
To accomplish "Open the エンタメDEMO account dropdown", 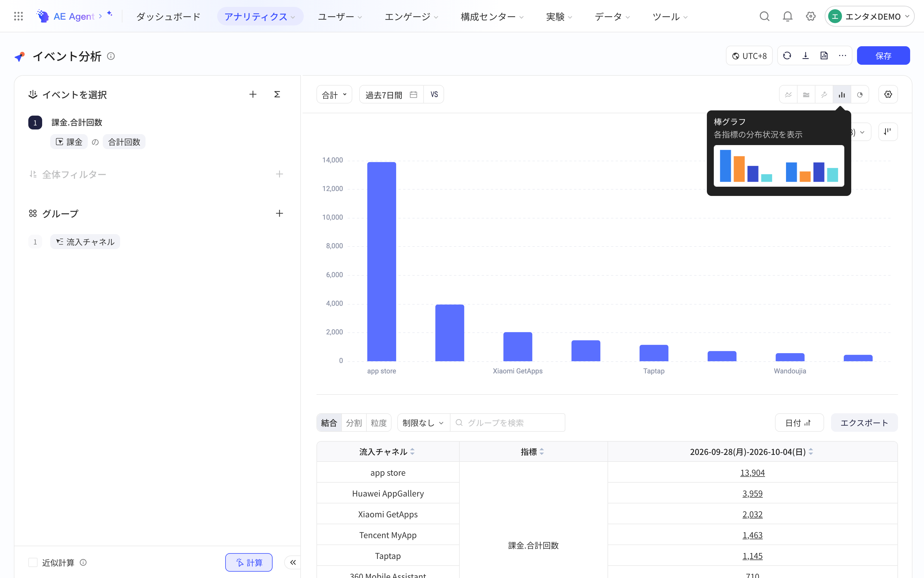I will pyautogui.click(x=869, y=16).
